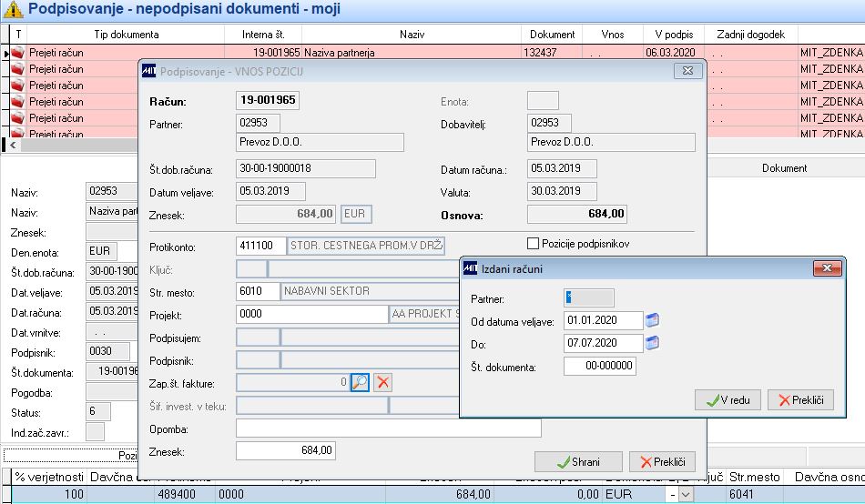Viewport: 865px width, 504px height.
Task: Click the red document icon of the third Prejeti račun row
Action: pyautogui.click(x=18, y=85)
